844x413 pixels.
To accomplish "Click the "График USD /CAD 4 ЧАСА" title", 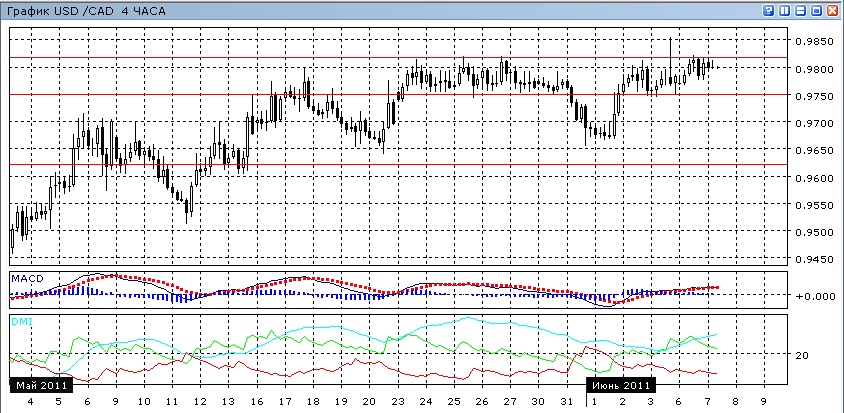I will pos(87,11).
